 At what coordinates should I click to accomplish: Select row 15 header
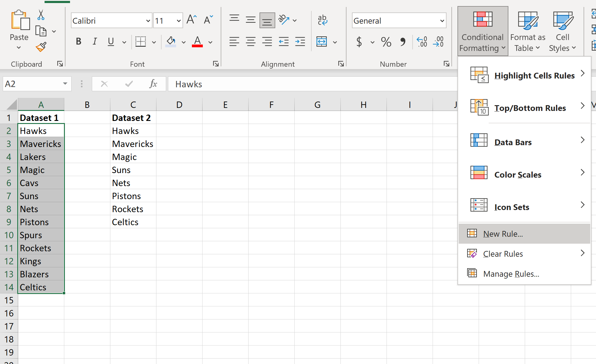(9, 300)
